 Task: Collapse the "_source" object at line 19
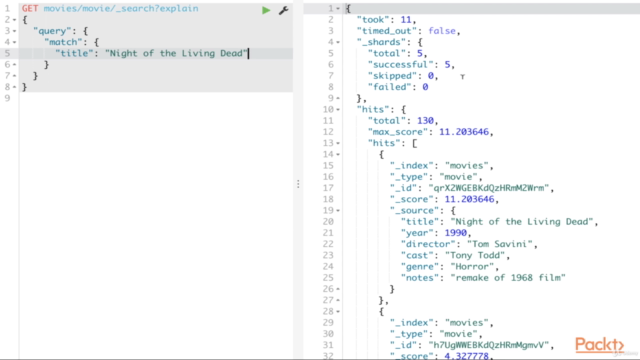(x=338, y=211)
